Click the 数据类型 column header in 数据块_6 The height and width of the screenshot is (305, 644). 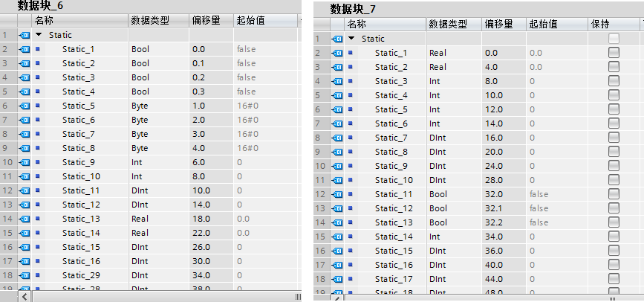[x=149, y=20]
